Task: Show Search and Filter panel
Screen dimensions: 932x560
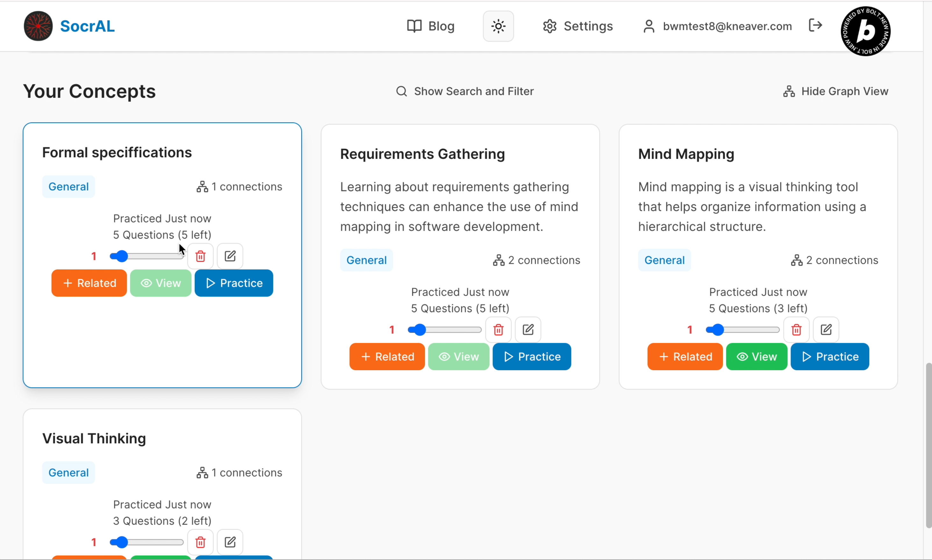Action: (464, 91)
